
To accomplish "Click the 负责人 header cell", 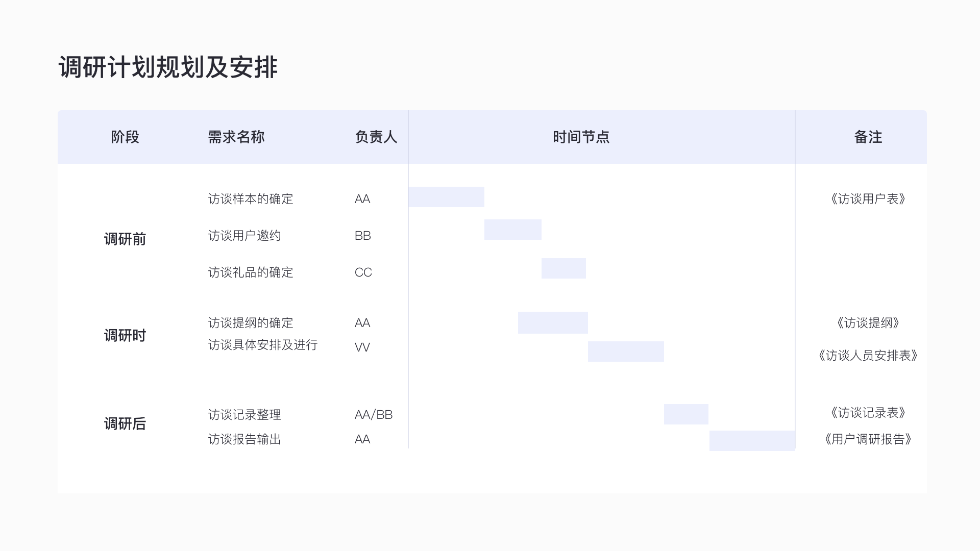I will [x=376, y=137].
